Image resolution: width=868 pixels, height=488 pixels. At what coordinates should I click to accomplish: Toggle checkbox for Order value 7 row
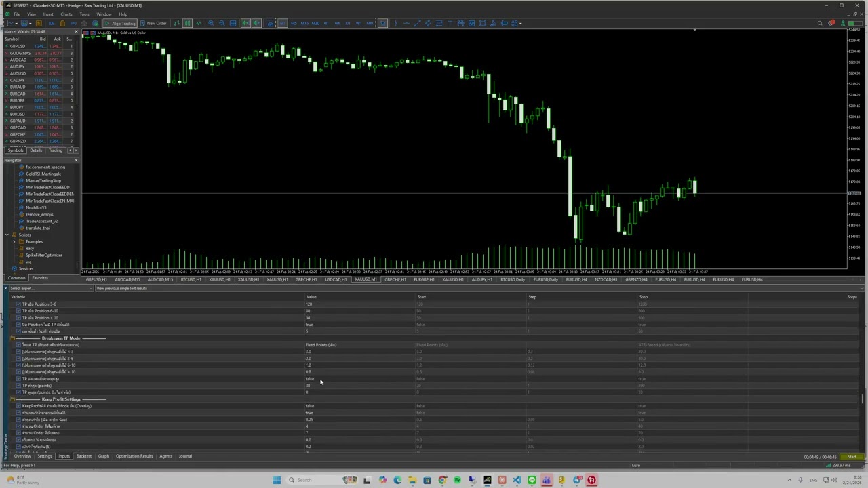click(18, 433)
